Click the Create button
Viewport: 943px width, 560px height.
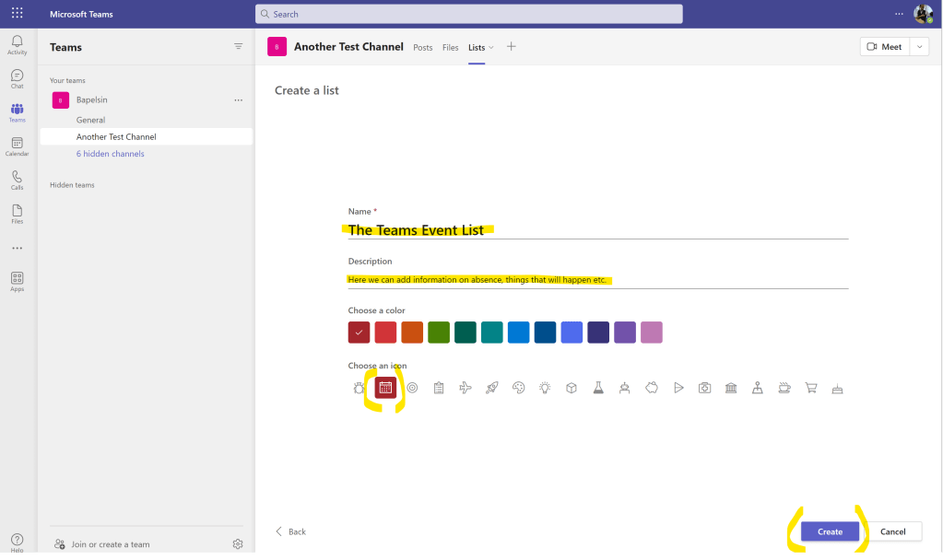click(830, 531)
